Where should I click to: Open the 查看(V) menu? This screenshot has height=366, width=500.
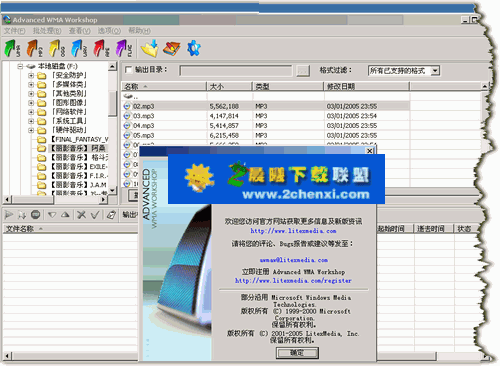79,31
